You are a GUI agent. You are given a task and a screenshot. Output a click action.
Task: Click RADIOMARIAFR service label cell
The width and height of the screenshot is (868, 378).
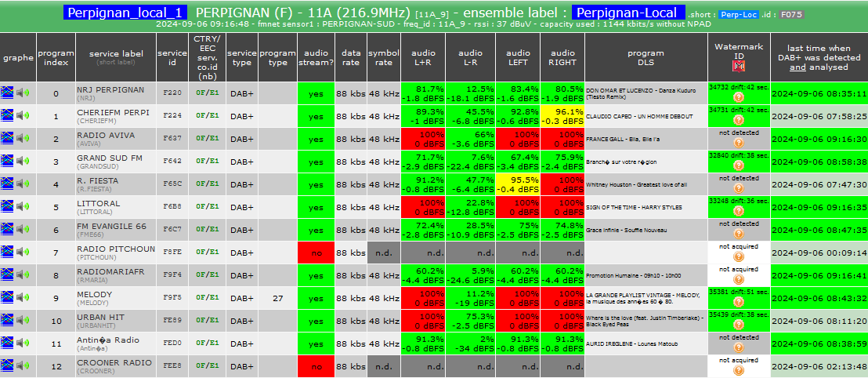pos(116,275)
